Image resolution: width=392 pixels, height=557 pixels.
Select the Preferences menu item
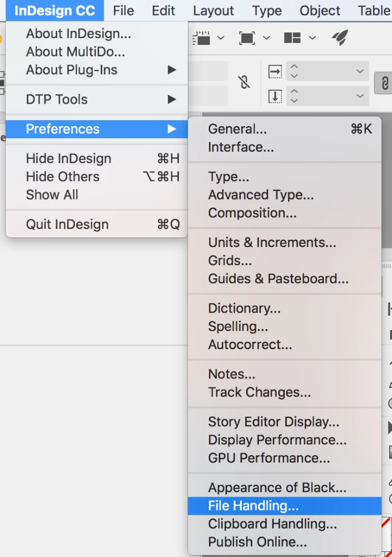coord(96,129)
